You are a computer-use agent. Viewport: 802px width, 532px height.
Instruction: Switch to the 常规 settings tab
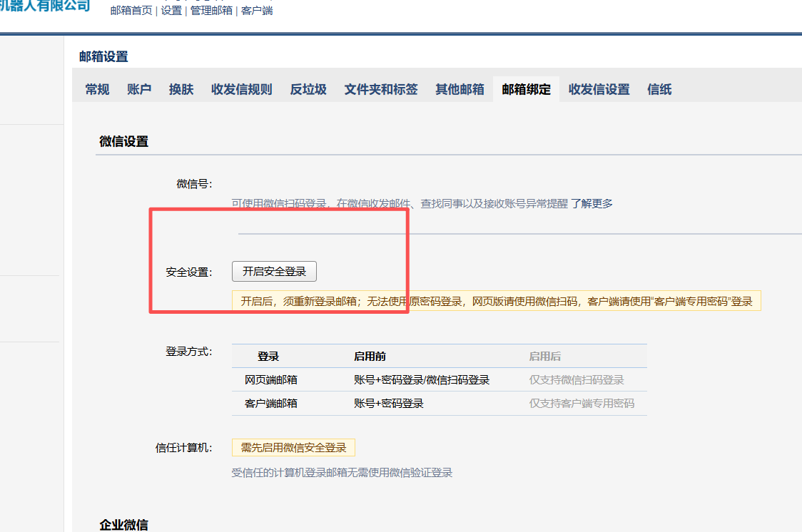click(97, 89)
